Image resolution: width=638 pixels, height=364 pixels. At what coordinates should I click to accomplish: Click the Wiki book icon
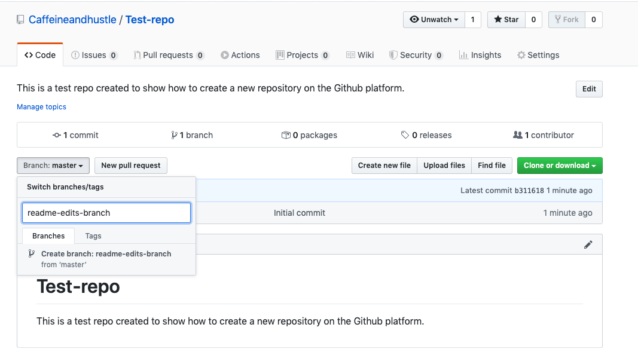click(x=350, y=55)
